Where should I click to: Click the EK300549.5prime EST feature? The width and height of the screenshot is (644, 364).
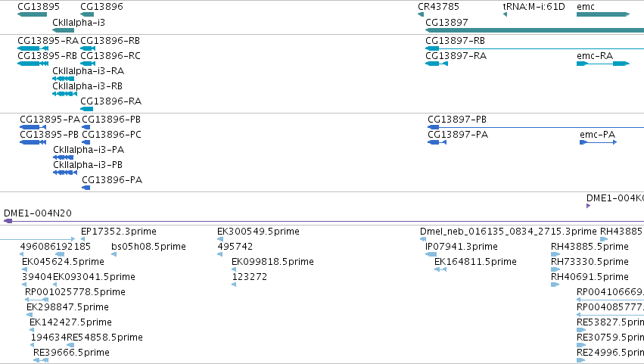pos(220,239)
